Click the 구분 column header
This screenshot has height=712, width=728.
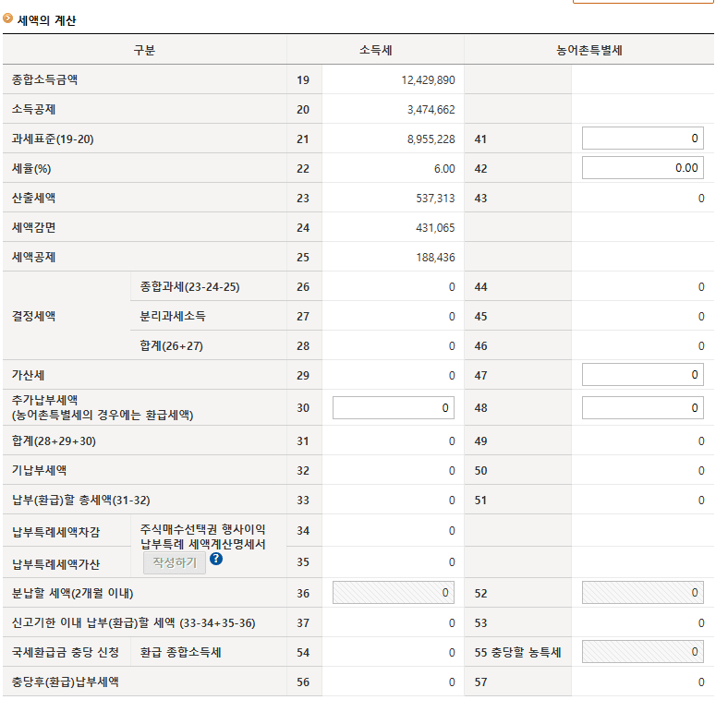[144, 50]
